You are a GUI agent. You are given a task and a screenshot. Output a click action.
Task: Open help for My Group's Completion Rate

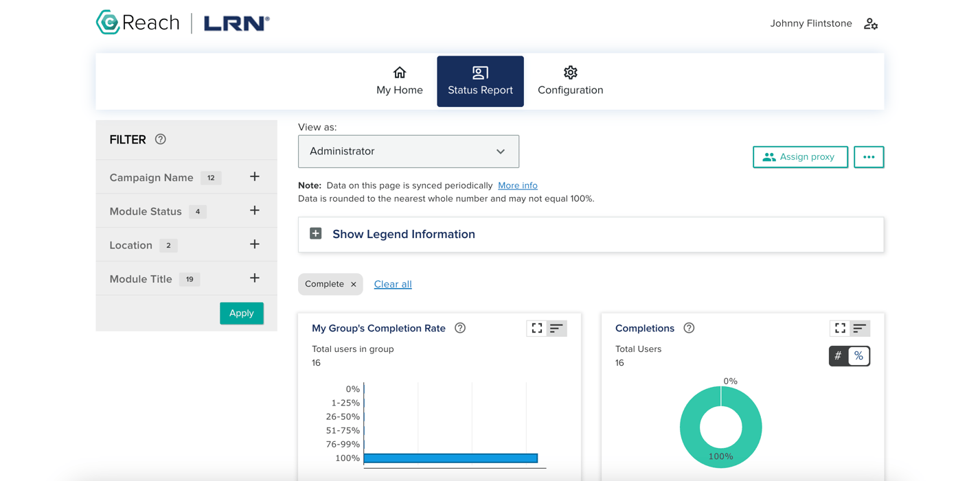pyautogui.click(x=460, y=328)
